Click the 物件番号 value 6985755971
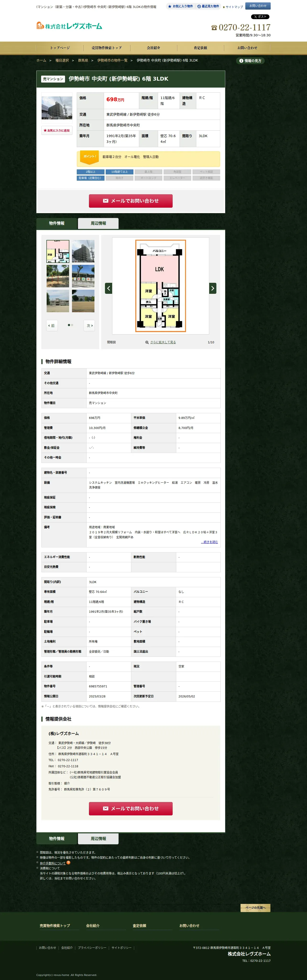The image size is (307, 980). click(x=98, y=686)
